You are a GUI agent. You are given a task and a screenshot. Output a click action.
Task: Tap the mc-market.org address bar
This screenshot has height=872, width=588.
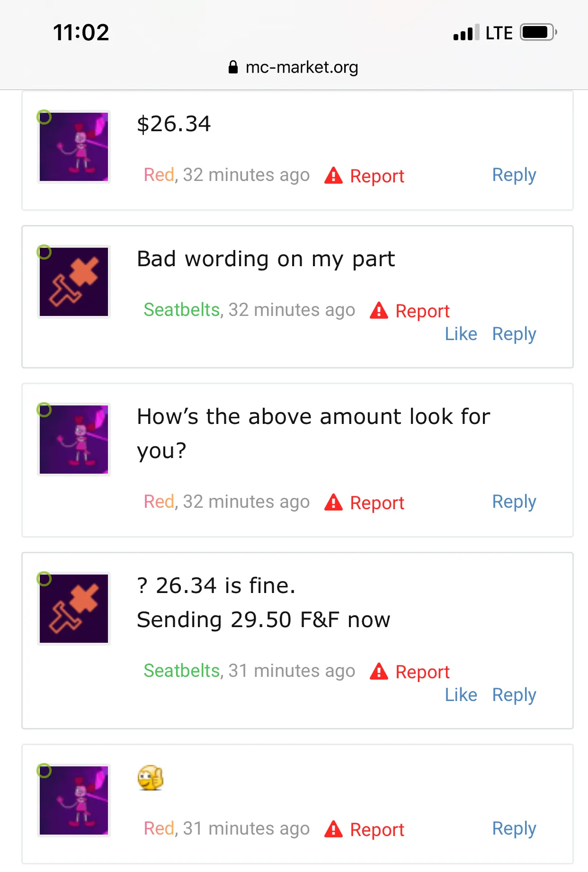(x=301, y=67)
